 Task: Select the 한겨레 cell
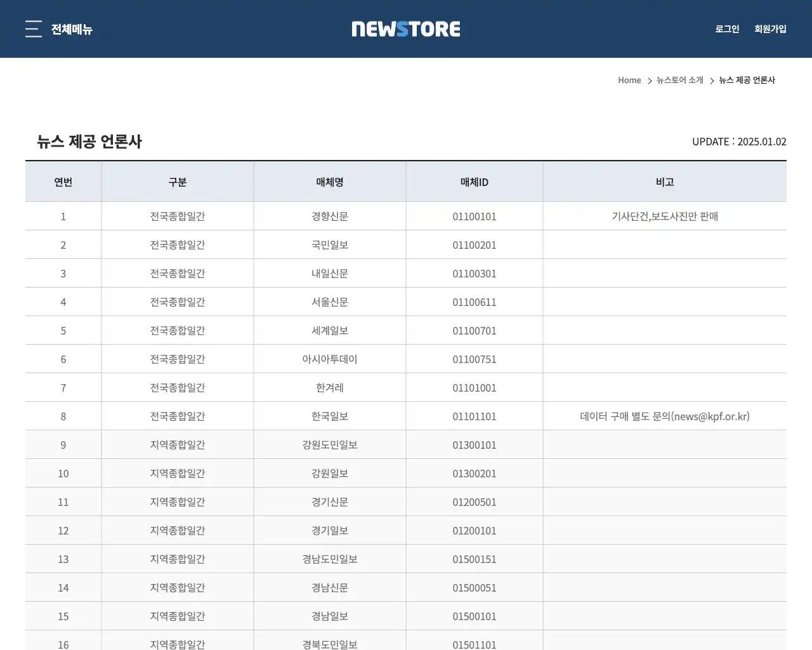point(330,388)
